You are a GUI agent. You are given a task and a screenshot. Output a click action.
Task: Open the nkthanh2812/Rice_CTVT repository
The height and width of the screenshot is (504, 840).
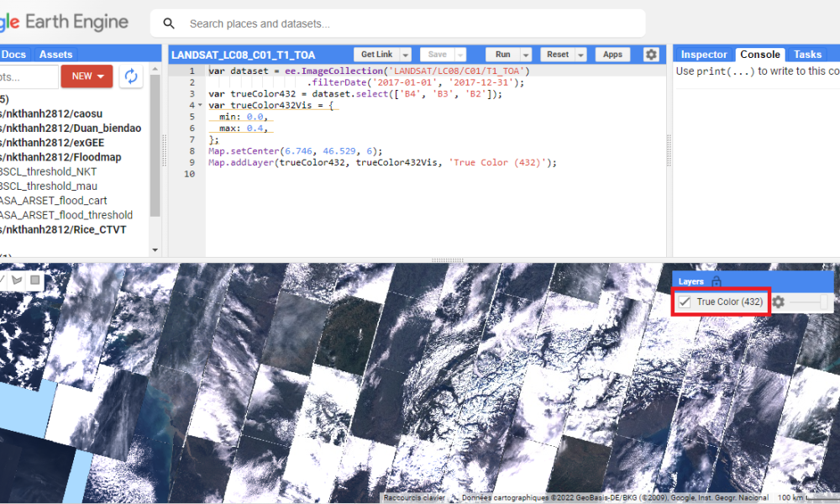coord(63,229)
